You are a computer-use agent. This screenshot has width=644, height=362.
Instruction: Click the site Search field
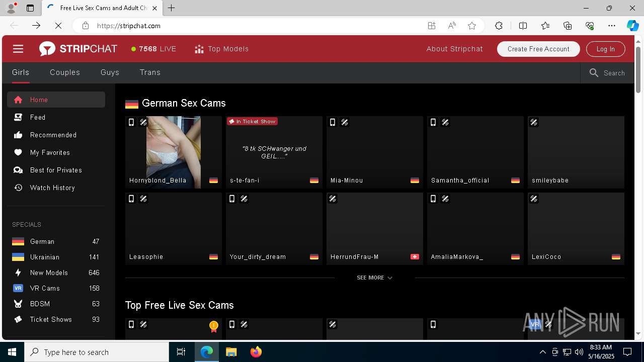(607, 73)
